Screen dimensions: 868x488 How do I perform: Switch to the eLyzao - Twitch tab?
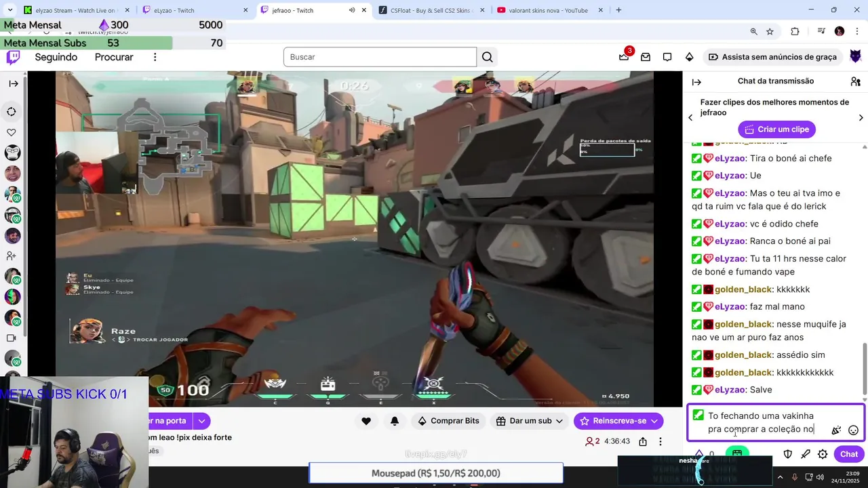(x=197, y=10)
